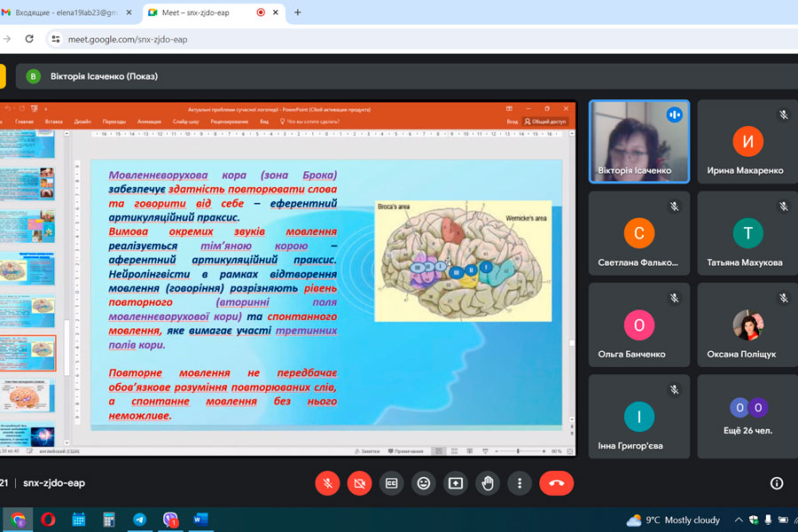The height and width of the screenshot is (532, 798).
Task: Open the Слайд-шоу ribbon tab
Action: (x=186, y=121)
